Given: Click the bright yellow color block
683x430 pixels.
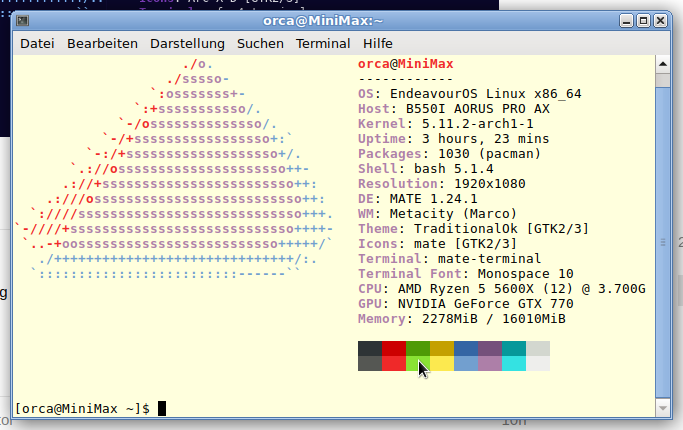Looking at the screenshot, I should (442, 363).
